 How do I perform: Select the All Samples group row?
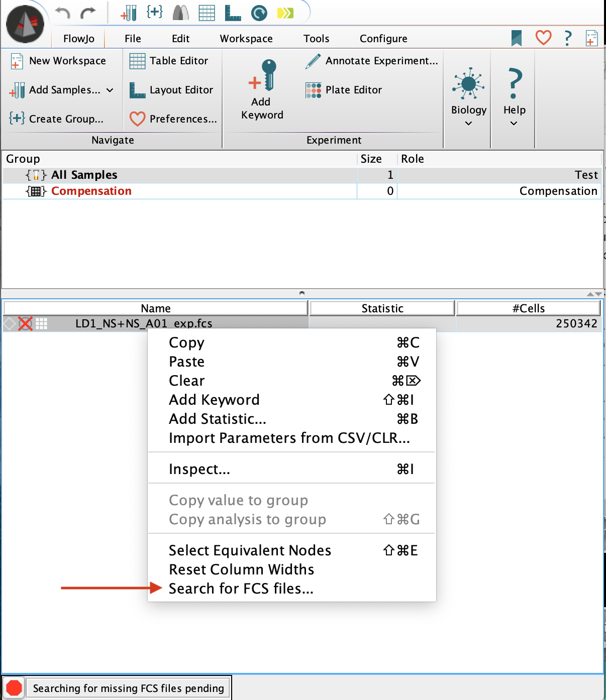302,175
